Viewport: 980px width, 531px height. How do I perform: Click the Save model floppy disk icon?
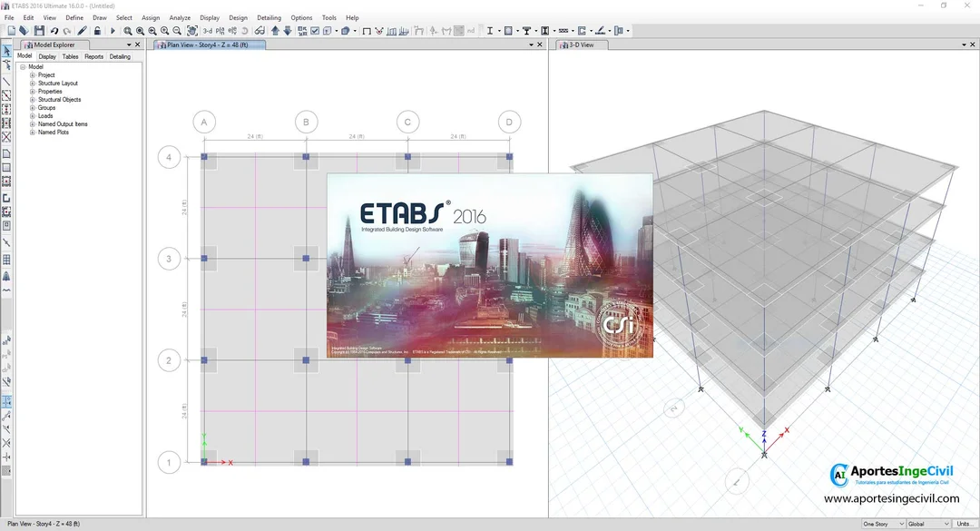click(x=39, y=31)
